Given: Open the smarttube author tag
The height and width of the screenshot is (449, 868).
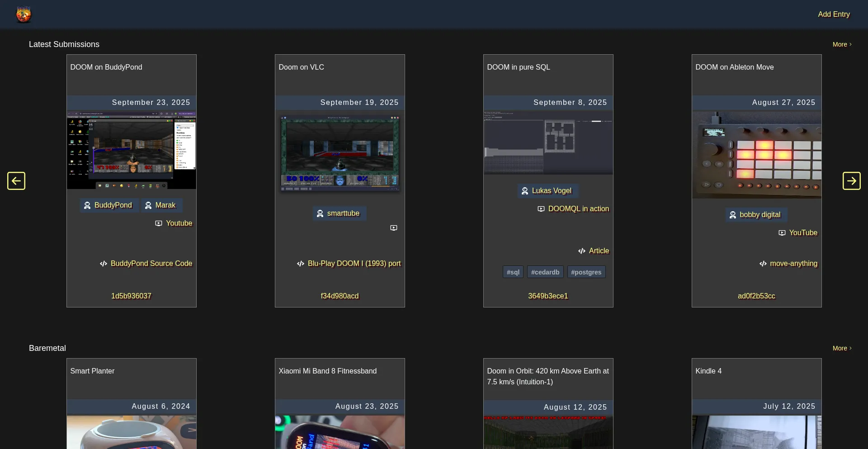Looking at the screenshot, I should click(x=339, y=213).
